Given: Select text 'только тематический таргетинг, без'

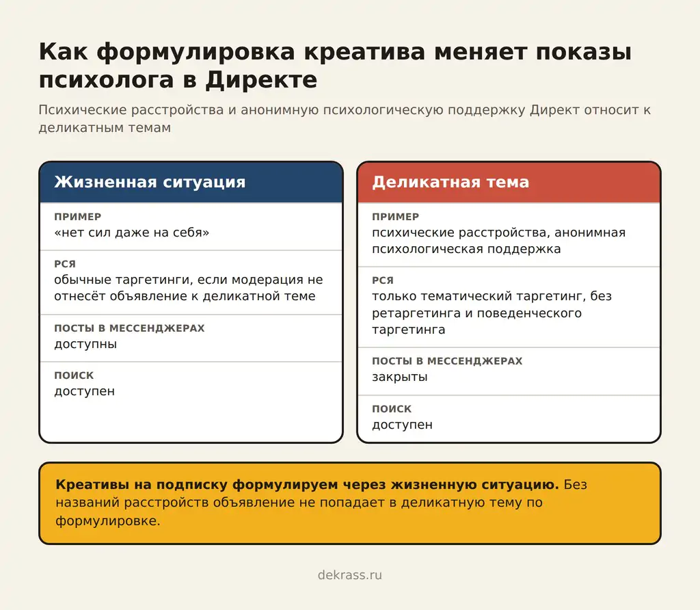Looking at the screenshot, I should point(492,296).
